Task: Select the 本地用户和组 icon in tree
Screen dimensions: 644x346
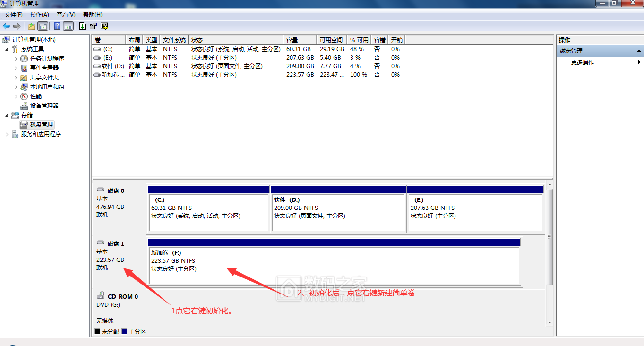Action: tap(24, 87)
